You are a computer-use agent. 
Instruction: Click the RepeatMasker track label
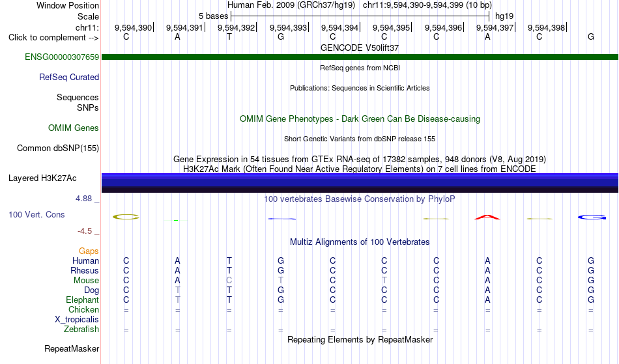pos(72,348)
